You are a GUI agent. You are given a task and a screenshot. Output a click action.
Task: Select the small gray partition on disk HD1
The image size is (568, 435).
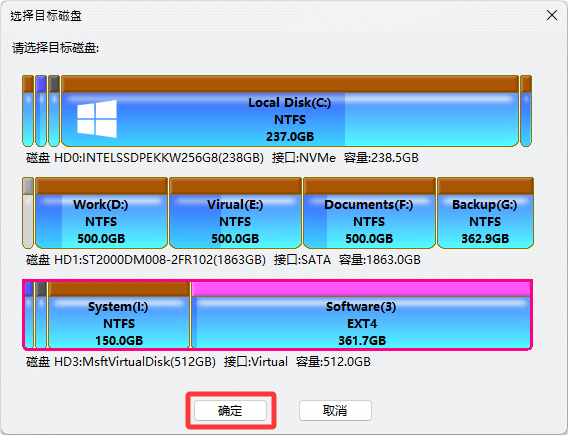point(28,213)
